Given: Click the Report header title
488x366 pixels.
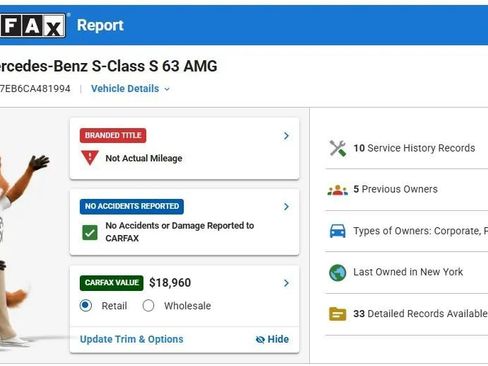Looking at the screenshot, I should point(100,25).
